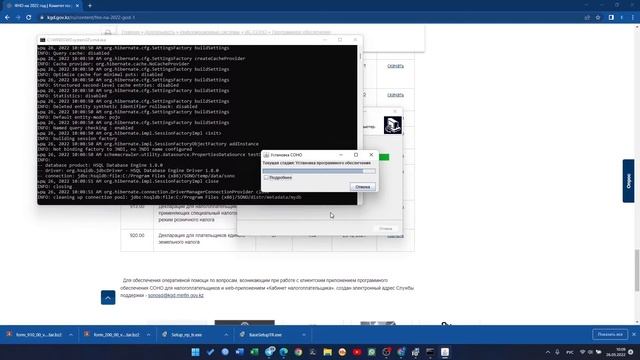640x360 pixels.
Task: Click the 'Отмена' button in СОНО installer
Action: coord(362,187)
